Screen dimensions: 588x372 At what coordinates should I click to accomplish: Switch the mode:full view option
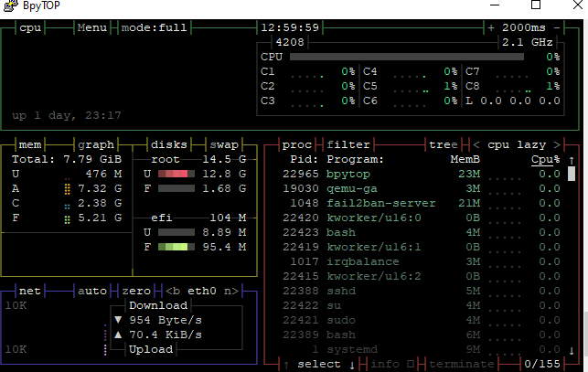tap(154, 27)
